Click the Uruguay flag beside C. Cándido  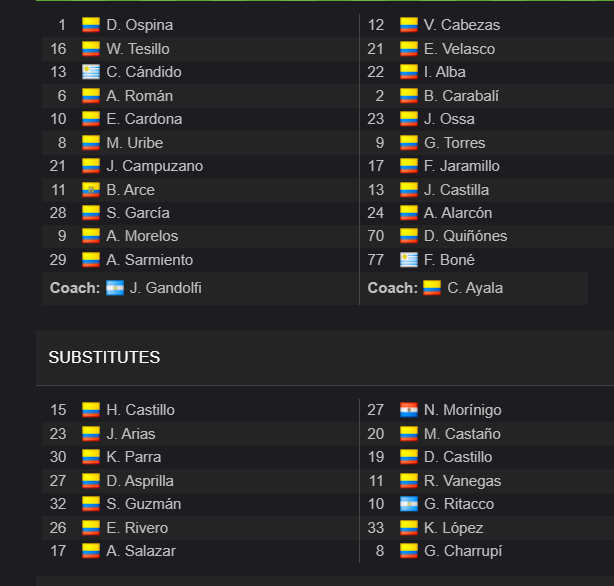pyautogui.click(x=91, y=72)
